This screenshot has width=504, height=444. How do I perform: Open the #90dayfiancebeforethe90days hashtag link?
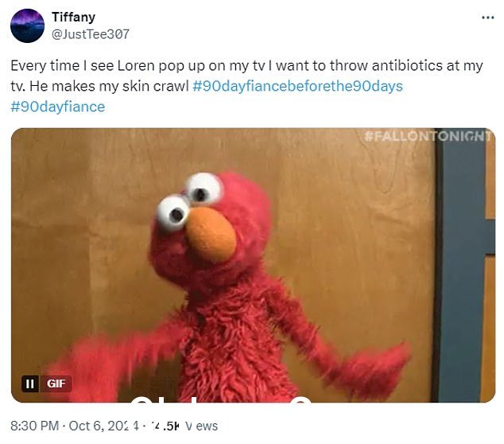tap(297, 86)
